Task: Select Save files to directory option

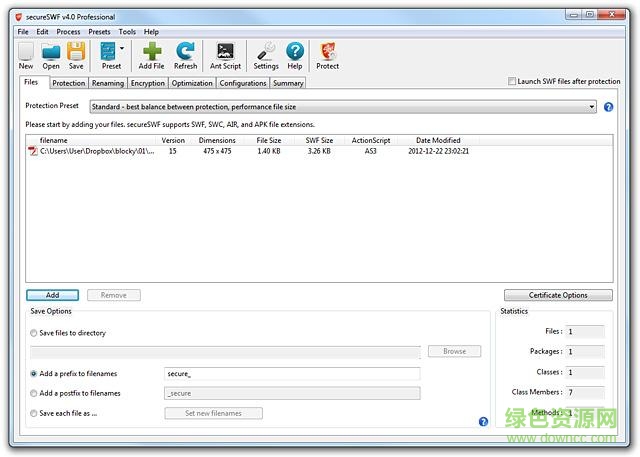Action: 35,333
